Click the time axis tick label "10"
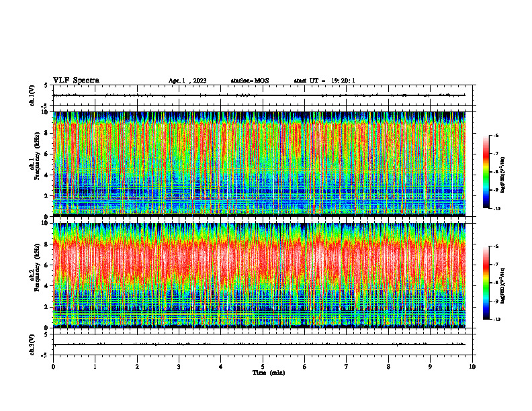 tap(472, 367)
